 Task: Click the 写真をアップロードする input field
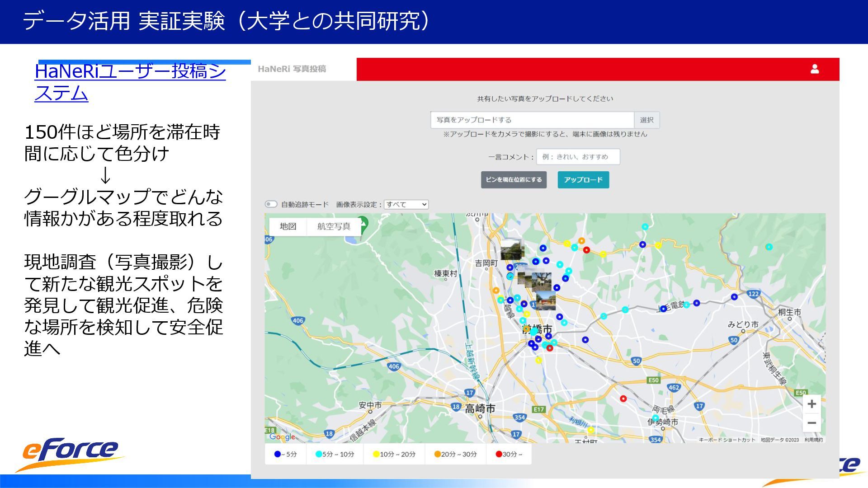coord(533,120)
